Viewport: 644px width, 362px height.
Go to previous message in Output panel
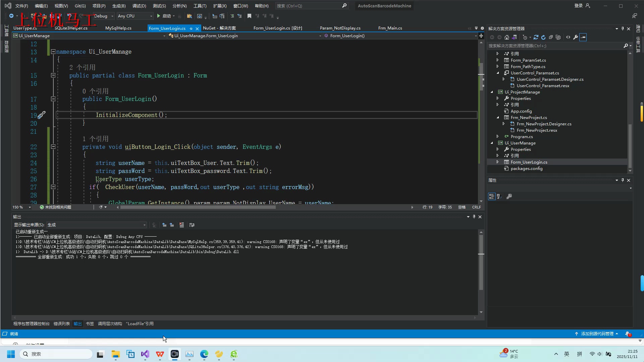pyautogui.click(x=164, y=225)
